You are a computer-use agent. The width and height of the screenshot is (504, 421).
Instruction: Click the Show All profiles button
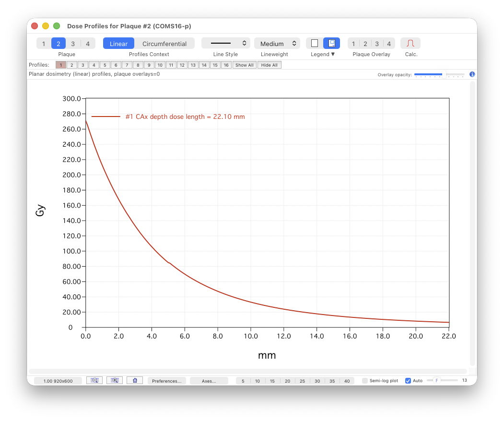(244, 65)
